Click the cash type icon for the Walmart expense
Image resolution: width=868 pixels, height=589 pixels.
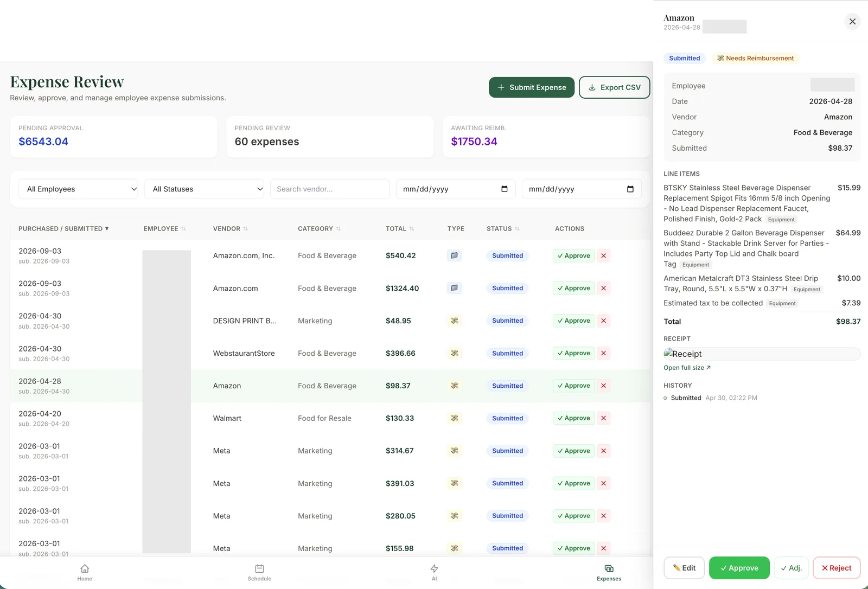coord(455,418)
